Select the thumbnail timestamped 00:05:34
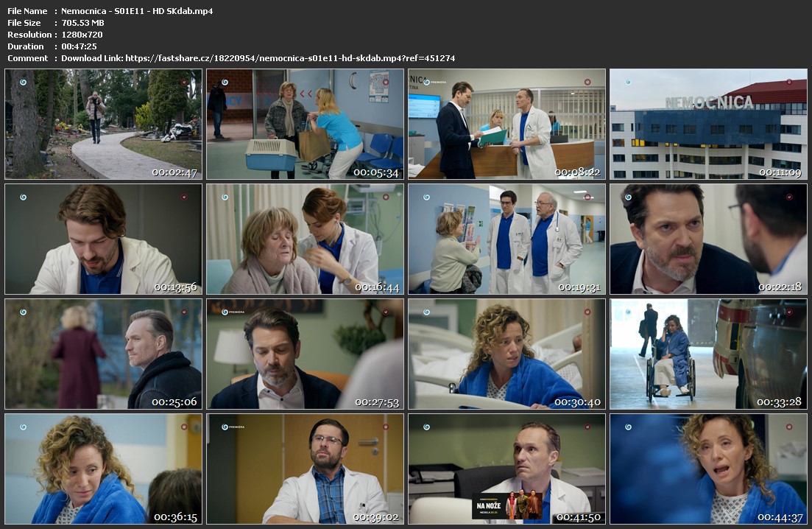The height and width of the screenshot is (529, 812). [x=305, y=124]
